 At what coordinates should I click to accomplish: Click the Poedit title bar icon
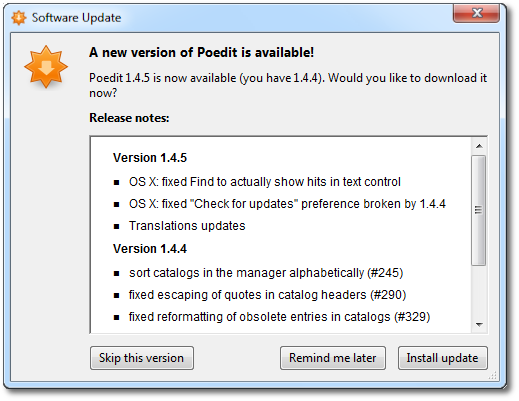pos(19,18)
